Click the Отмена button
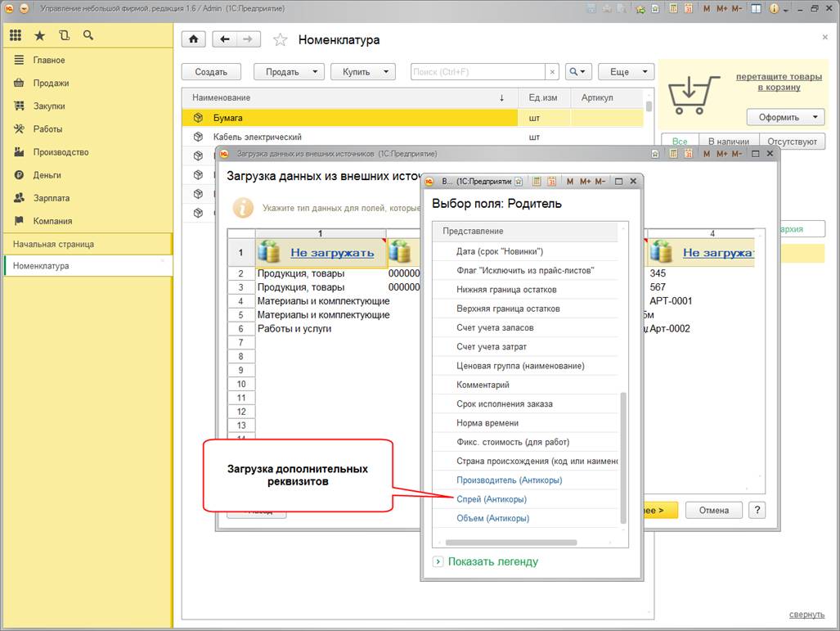The image size is (840, 631). [713, 511]
